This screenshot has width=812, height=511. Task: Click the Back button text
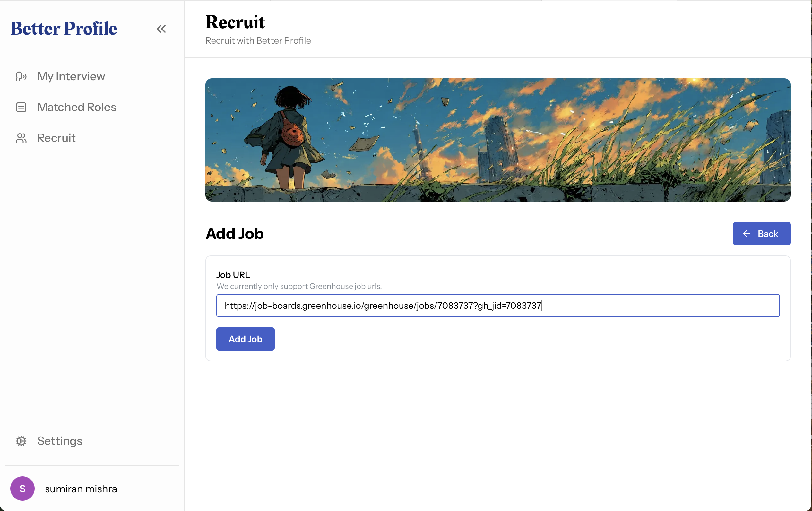[768, 234]
